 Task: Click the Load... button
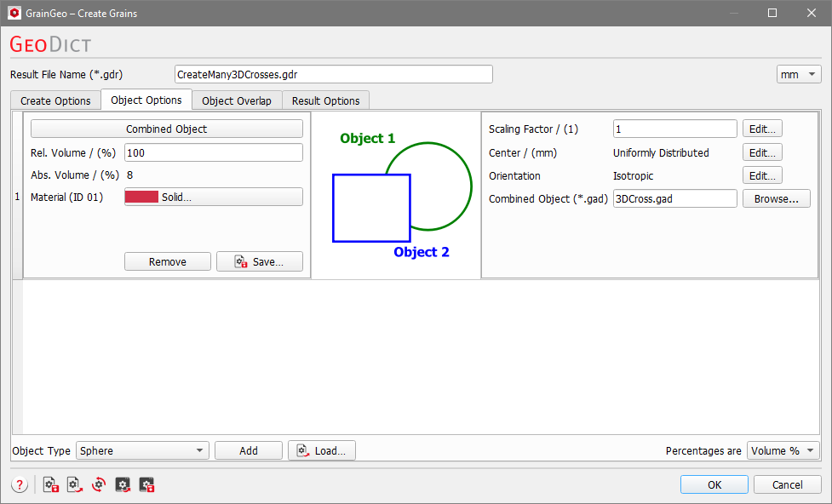pos(322,450)
